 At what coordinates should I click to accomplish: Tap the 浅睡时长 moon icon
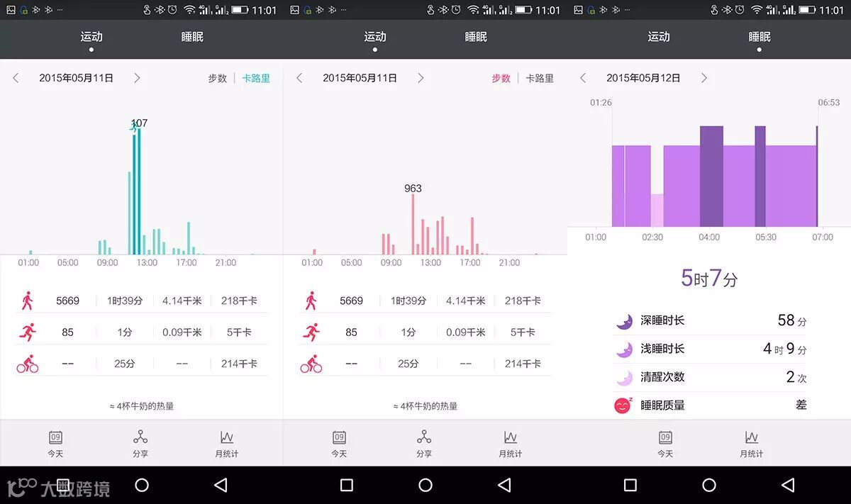[x=624, y=349]
